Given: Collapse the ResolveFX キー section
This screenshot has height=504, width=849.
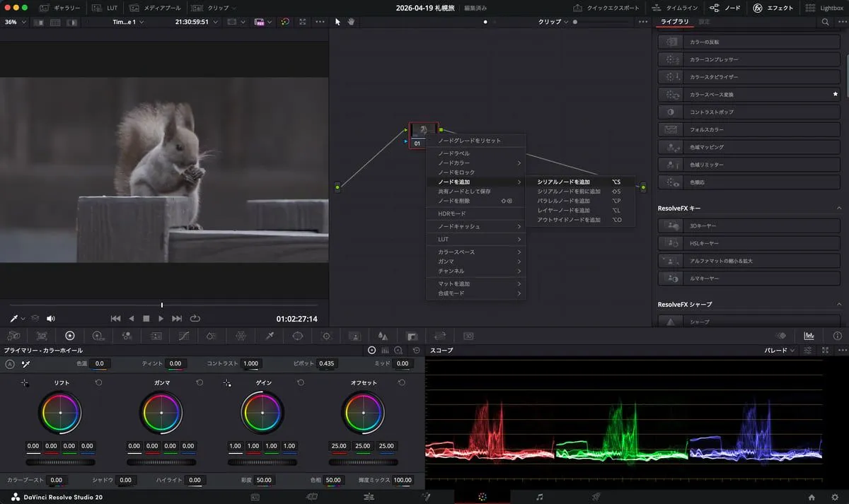Looking at the screenshot, I should (x=839, y=208).
